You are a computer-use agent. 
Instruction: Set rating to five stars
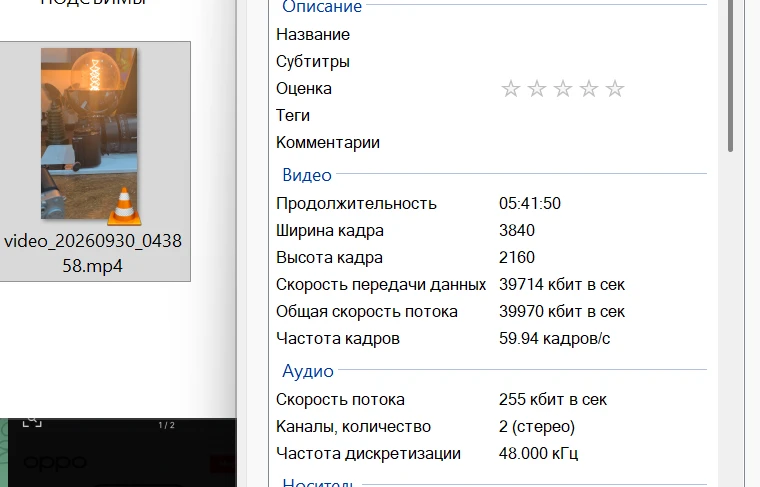click(x=615, y=89)
